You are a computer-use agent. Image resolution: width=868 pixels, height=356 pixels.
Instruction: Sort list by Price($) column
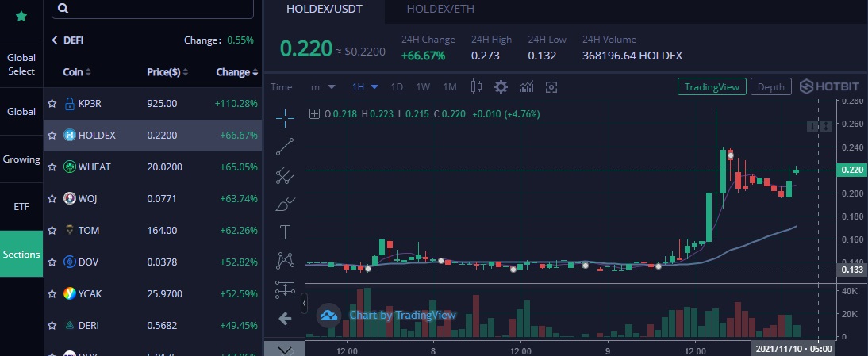point(167,72)
